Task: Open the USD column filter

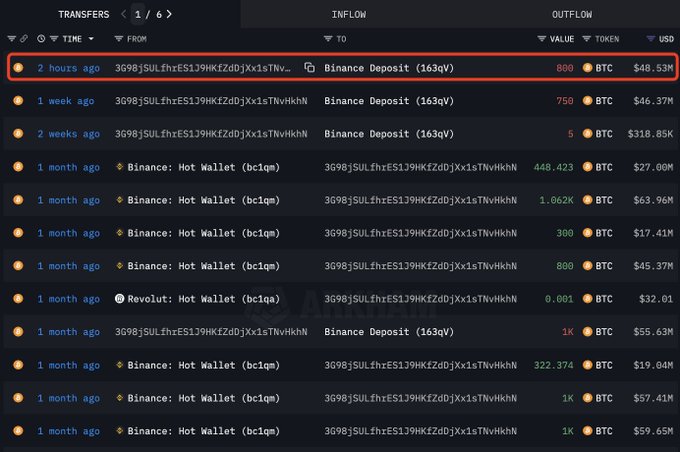Action: [651, 39]
